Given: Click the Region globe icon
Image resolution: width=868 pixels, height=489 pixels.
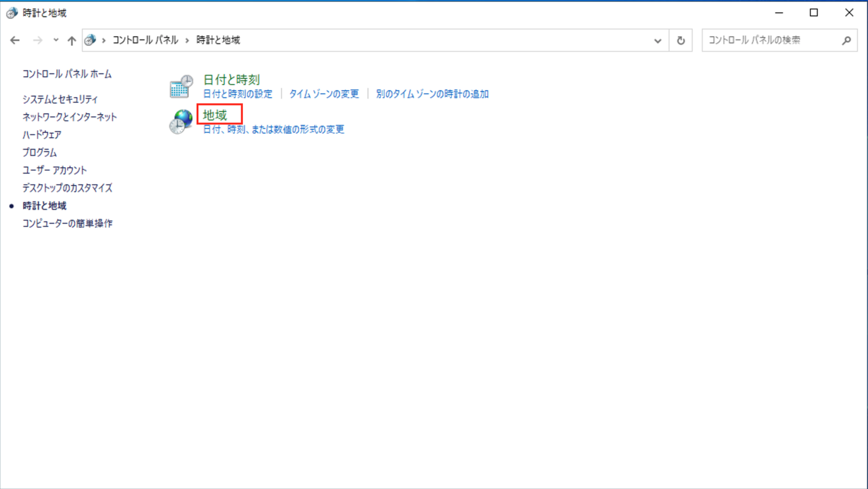Looking at the screenshot, I should [x=180, y=121].
